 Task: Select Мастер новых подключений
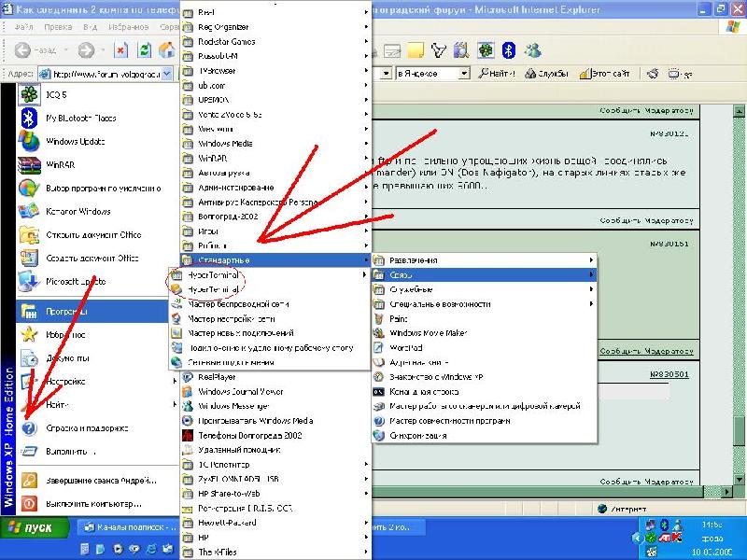click(x=270, y=333)
